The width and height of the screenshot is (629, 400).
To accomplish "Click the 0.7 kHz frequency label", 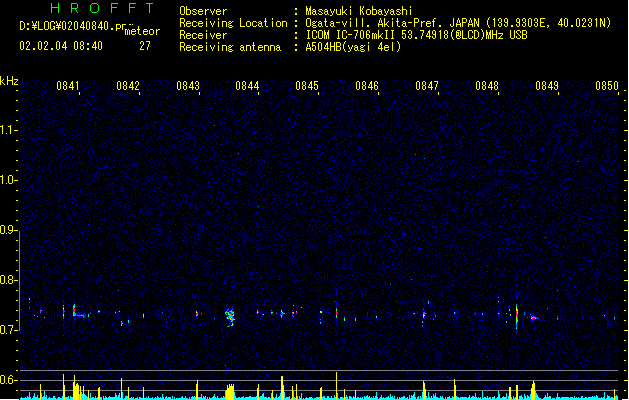I will [9, 330].
